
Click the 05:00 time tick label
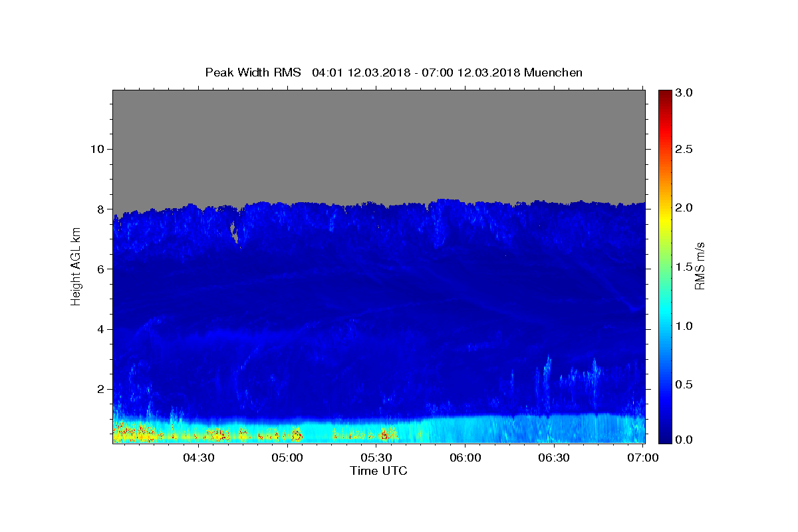point(288,458)
